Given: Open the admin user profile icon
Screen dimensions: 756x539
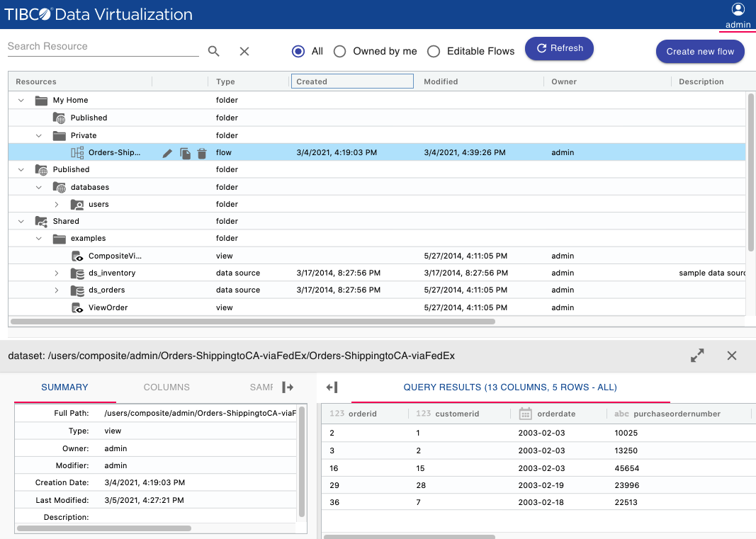Looking at the screenshot, I should point(738,10).
